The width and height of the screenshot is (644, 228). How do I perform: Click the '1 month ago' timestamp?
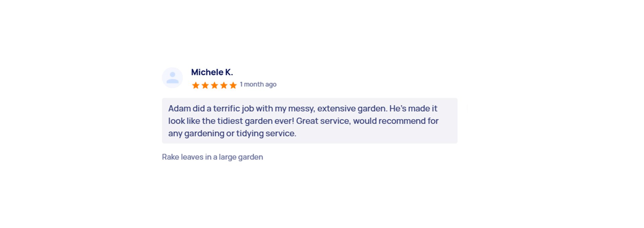click(258, 84)
